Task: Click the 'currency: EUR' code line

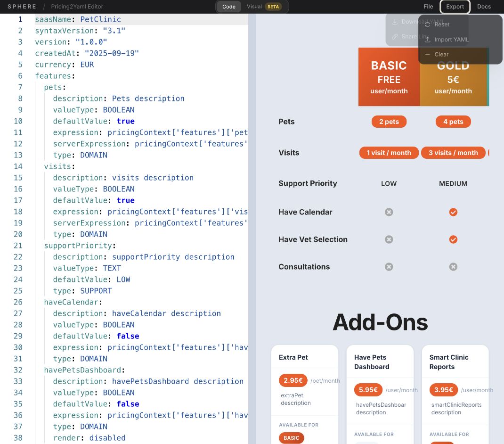Action: [x=64, y=65]
